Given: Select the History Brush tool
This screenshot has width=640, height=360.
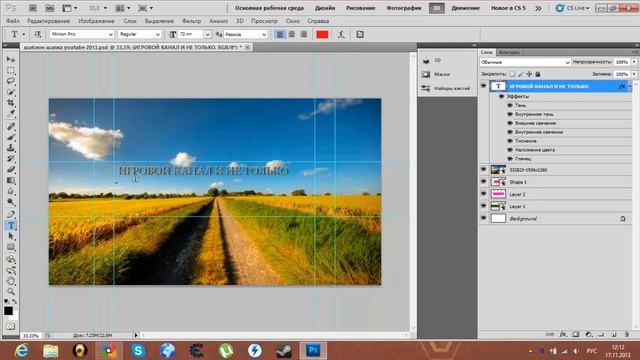Looking at the screenshot, I should point(11,158).
